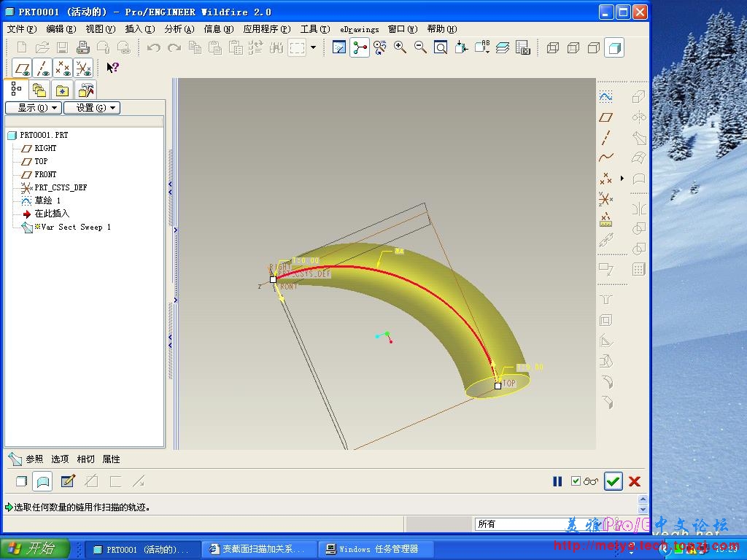The height and width of the screenshot is (560, 747).
Task: Insert a datum curve from the right toolbar
Action: click(606, 157)
